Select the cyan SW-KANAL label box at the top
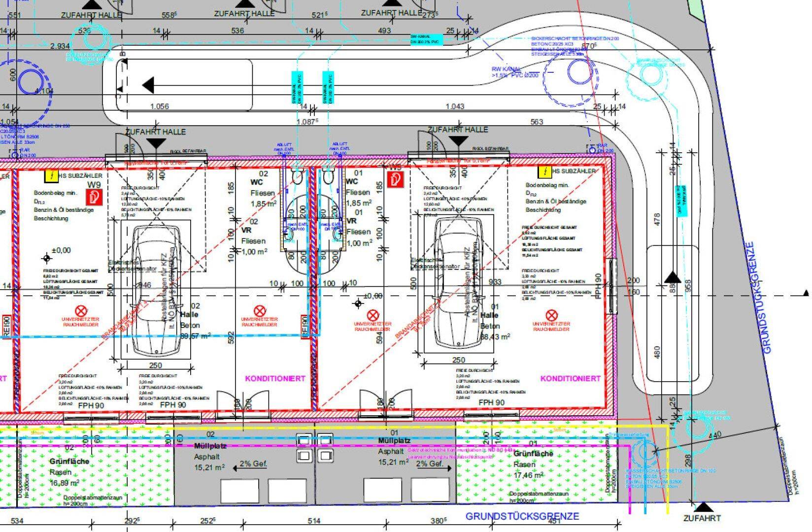 [427, 39]
